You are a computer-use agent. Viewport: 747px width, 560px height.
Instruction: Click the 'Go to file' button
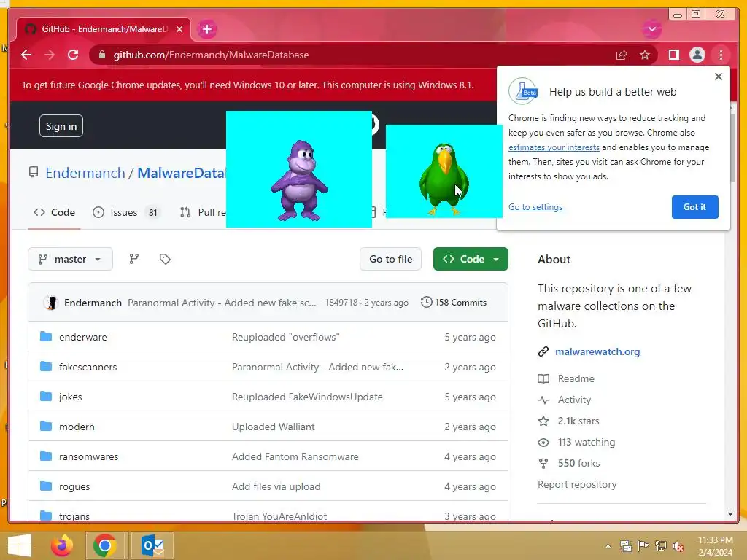391,259
